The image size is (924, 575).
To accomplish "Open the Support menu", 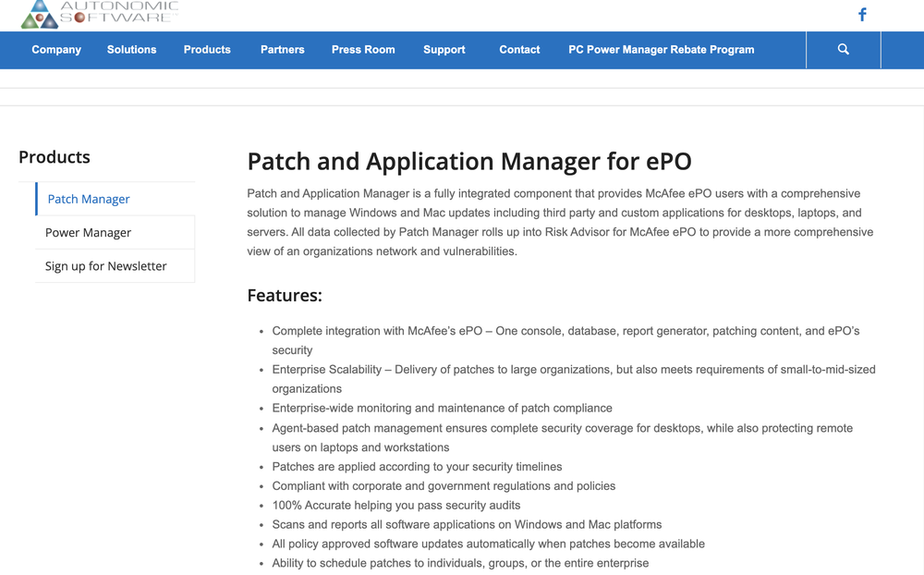I will point(444,50).
